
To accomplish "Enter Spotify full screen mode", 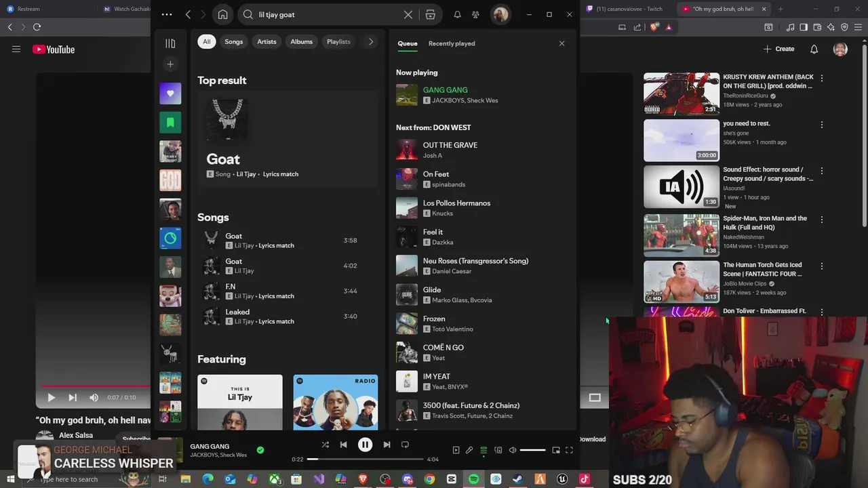I will coord(570,450).
